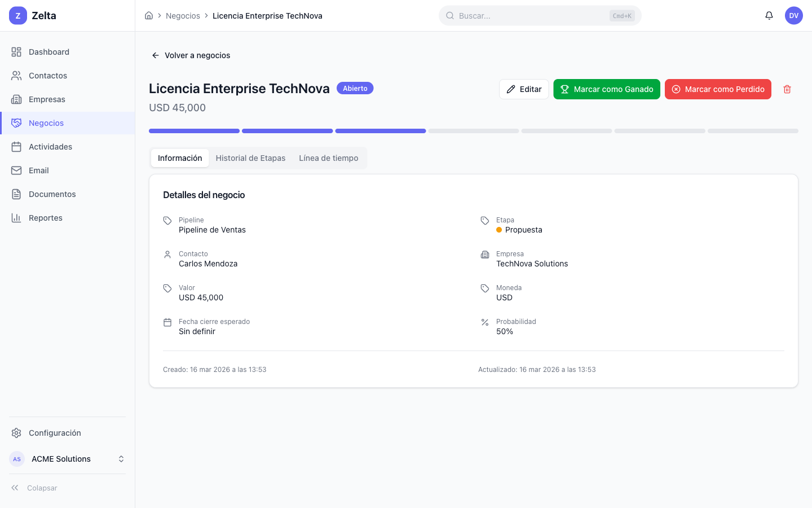Open Documentos in the sidebar
The height and width of the screenshot is (508, 812).
pyautogui.click(x=52, y=194)
